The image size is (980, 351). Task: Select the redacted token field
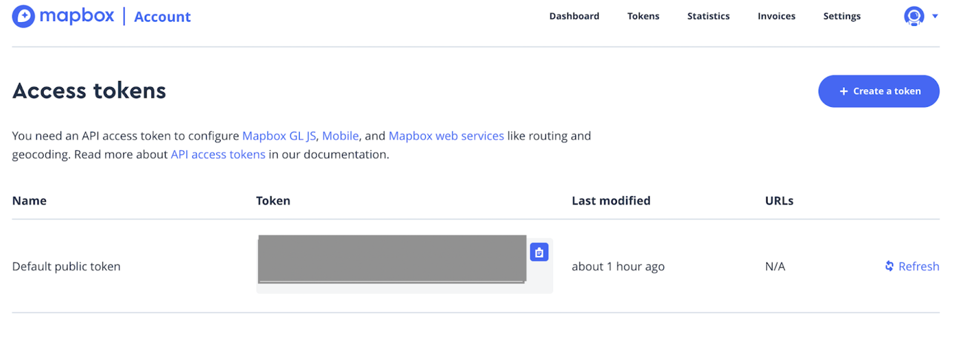point(392,259)
